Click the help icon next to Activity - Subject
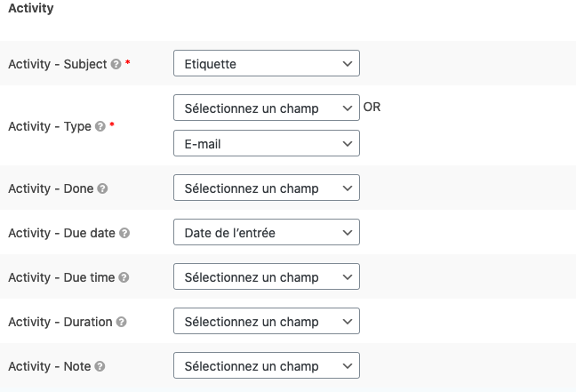This screenshot has width=576, height=392. (116, 64)
